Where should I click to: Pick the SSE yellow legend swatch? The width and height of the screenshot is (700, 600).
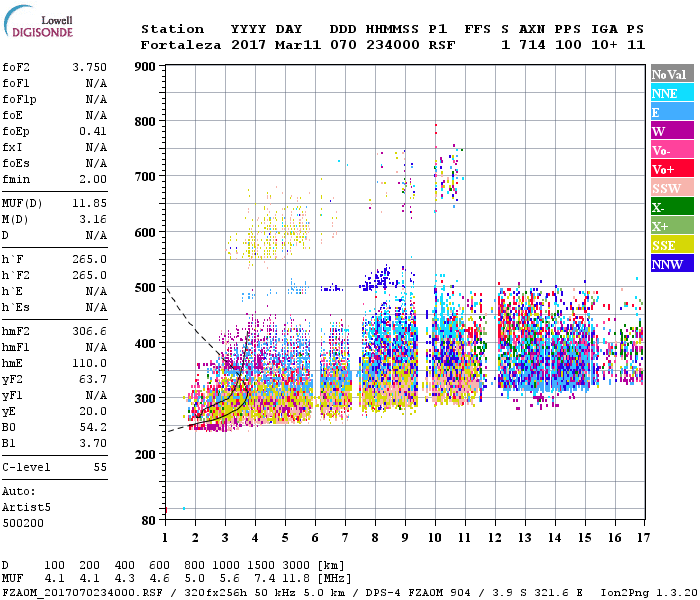click(672, 245)
